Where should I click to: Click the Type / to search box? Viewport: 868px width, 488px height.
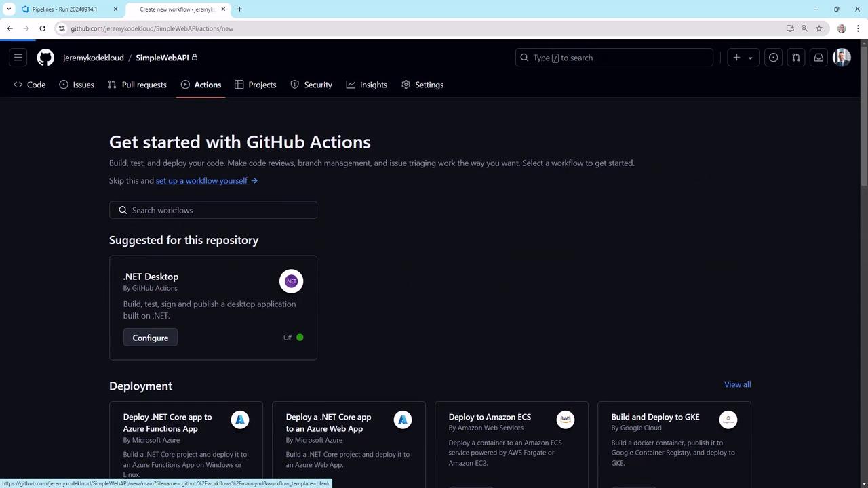pyautogui.click(x=614, y=58)
